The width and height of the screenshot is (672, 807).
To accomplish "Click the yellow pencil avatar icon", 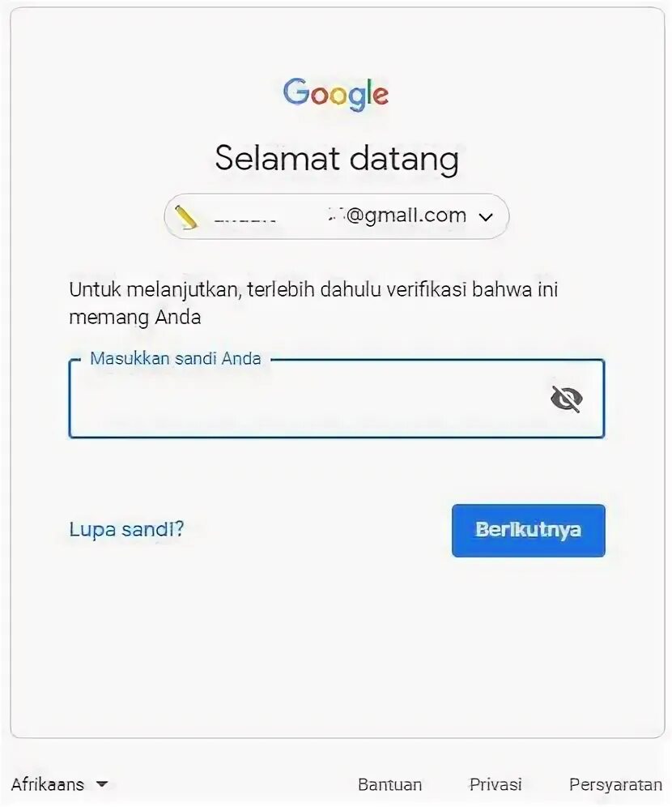I will point(186,217).
